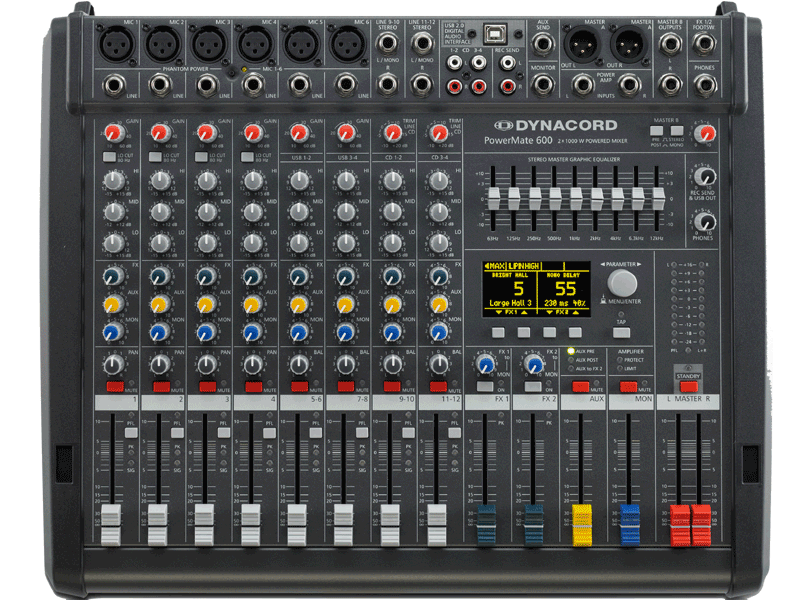Toggle the LO CUT 80 Hz switch on channel 2
This screenshot has height=600, width=800.
[154, 157]
